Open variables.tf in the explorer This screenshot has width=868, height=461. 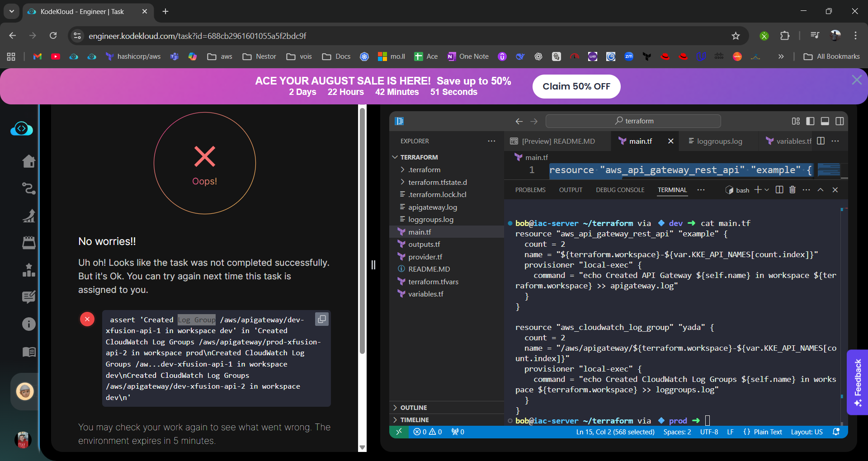[425, 294]
